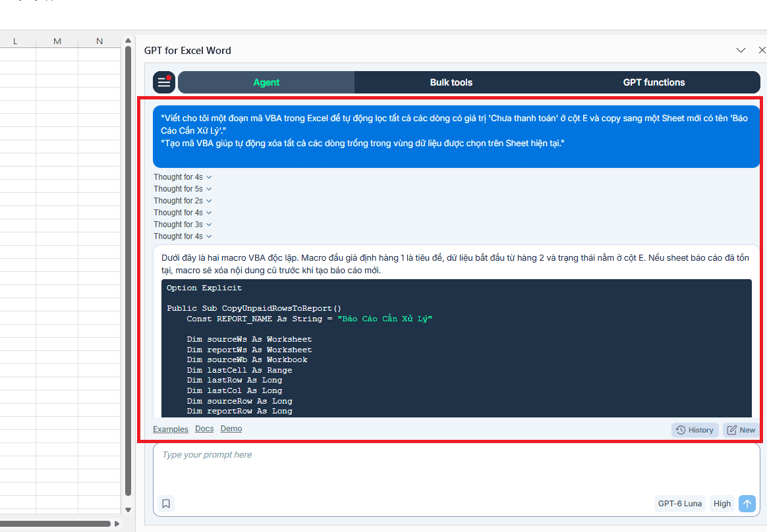Click the 'Const REPORT_NAME As String' line

click(309, 319)
